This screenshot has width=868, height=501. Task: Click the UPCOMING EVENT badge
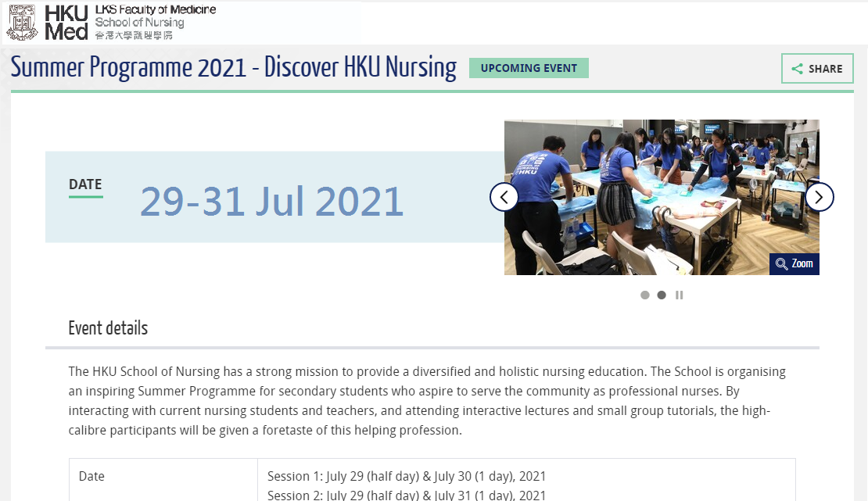tap(529, 68)
